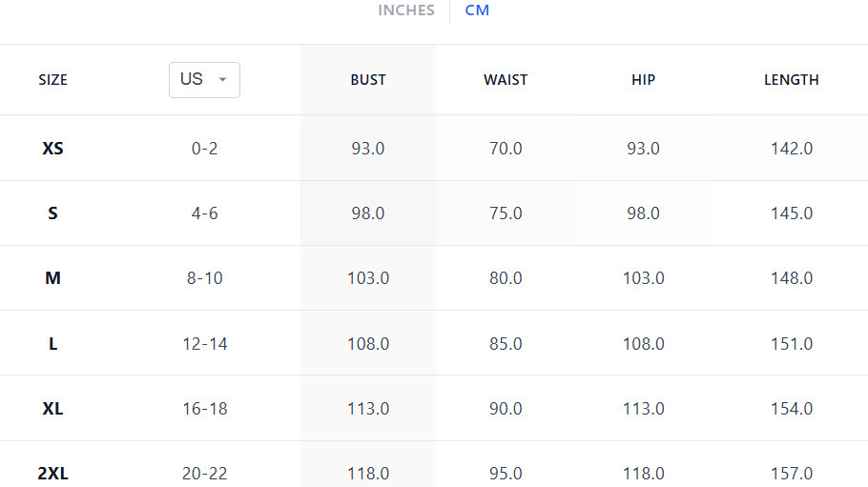
Task: Select the 2XL size row label
Action: click(53, 474)
